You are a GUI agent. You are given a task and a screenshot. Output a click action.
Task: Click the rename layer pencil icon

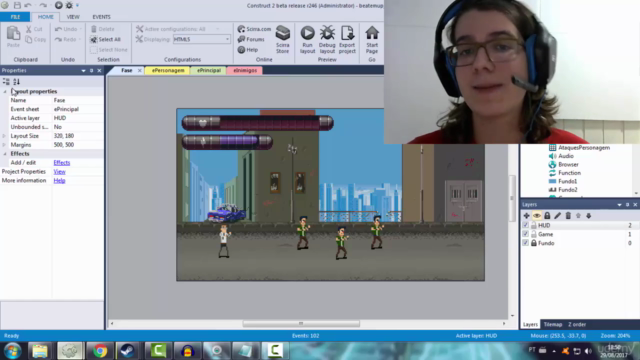point(558,216)
